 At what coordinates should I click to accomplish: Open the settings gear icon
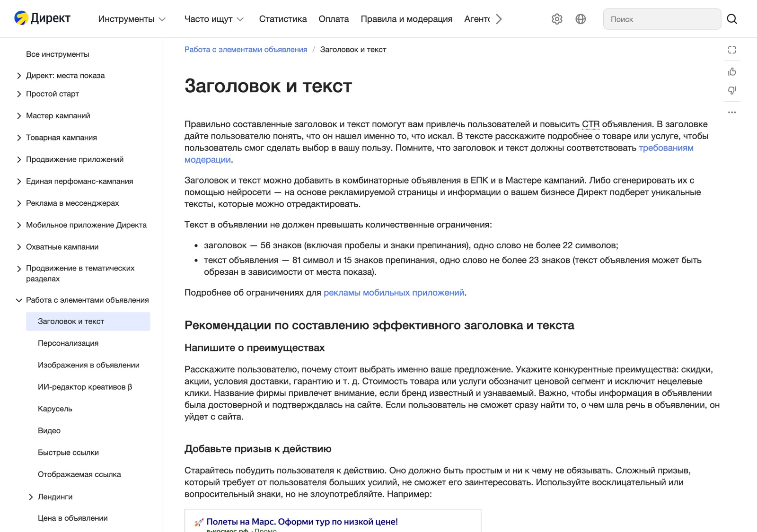(x=557, y=19)
